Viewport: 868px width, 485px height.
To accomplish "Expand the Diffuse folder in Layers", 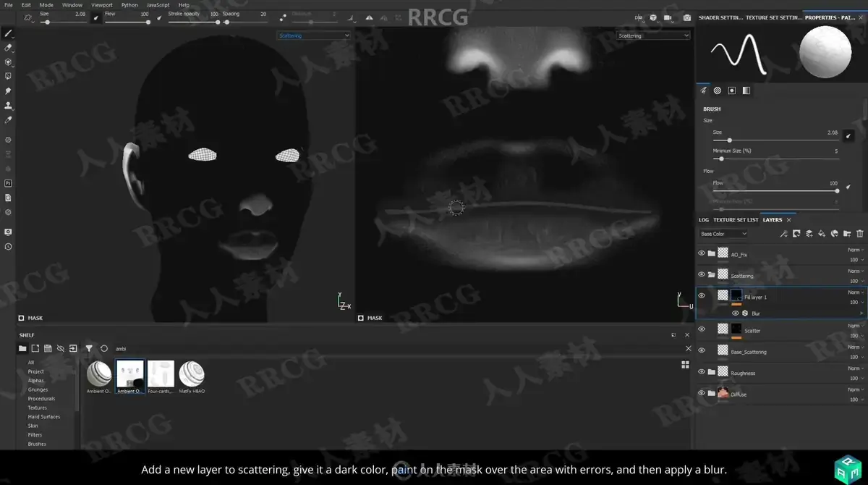I will [712, 394].
